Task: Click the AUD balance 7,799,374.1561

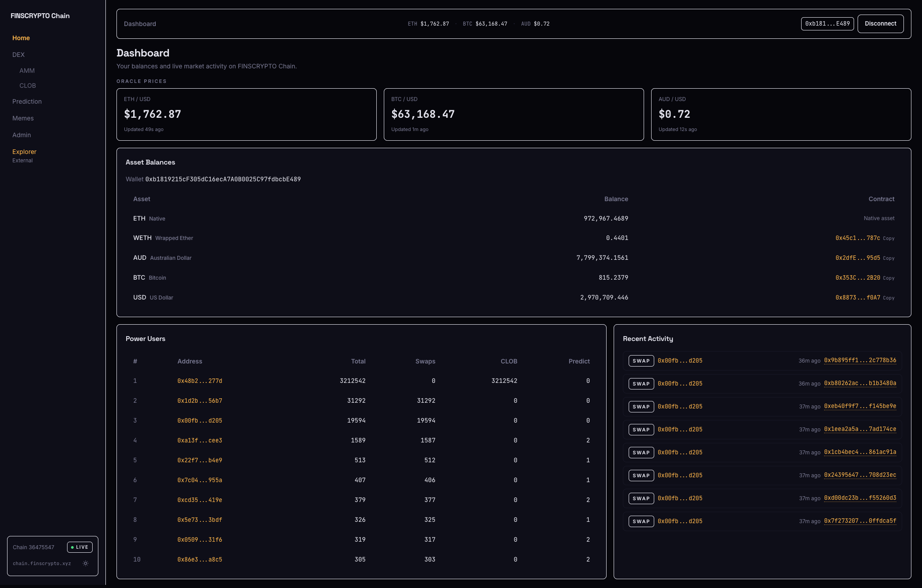Action: (x=603, y=258)
